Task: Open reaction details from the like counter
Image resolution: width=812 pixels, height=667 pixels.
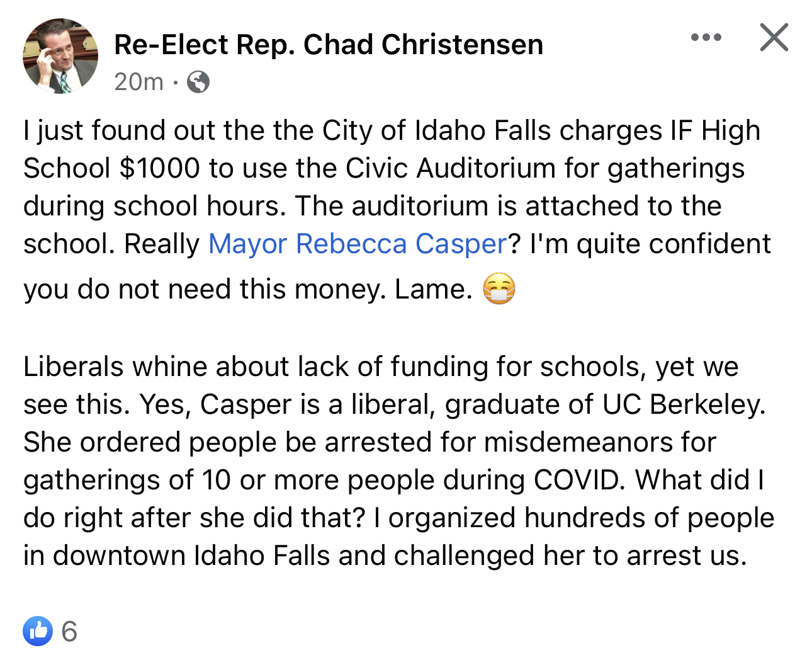Action: tap(69, 631)
